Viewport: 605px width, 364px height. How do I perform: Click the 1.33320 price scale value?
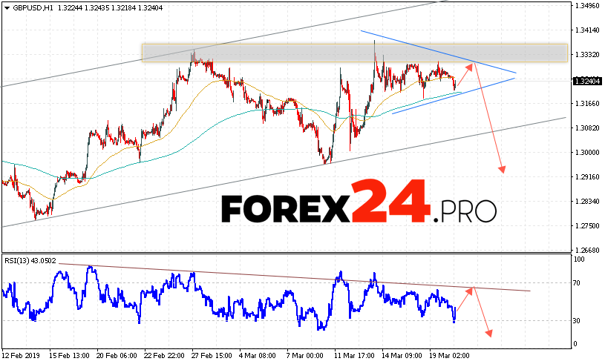[587, 55]
